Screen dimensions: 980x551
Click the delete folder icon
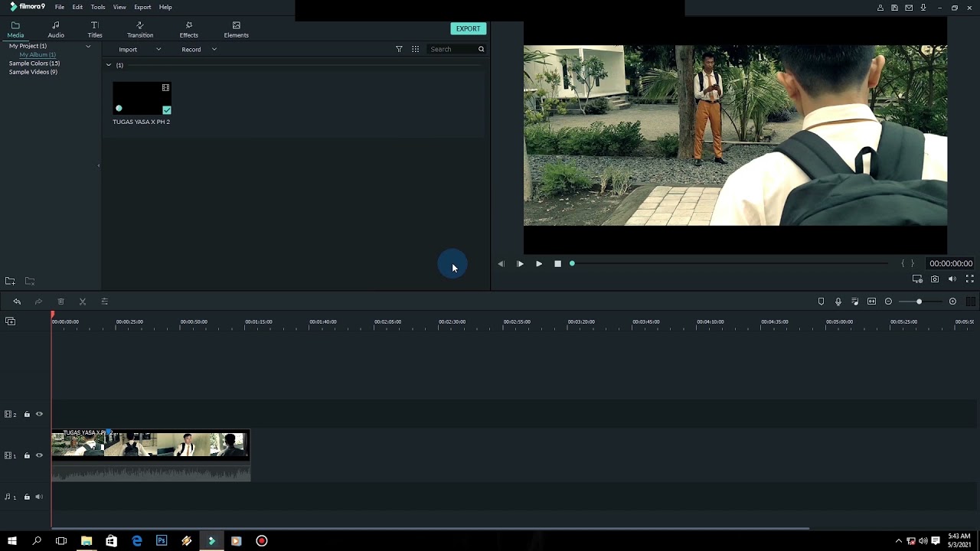point(30,282)
